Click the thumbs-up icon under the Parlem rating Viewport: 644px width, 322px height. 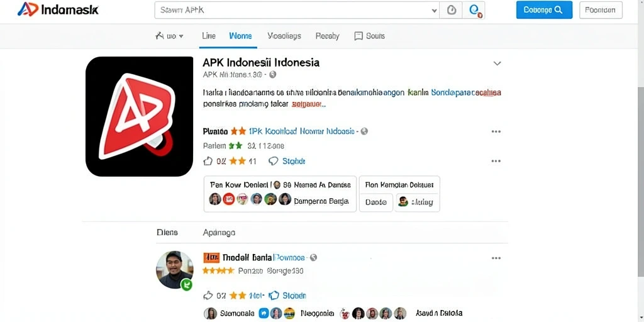click(x=208, y=161)
